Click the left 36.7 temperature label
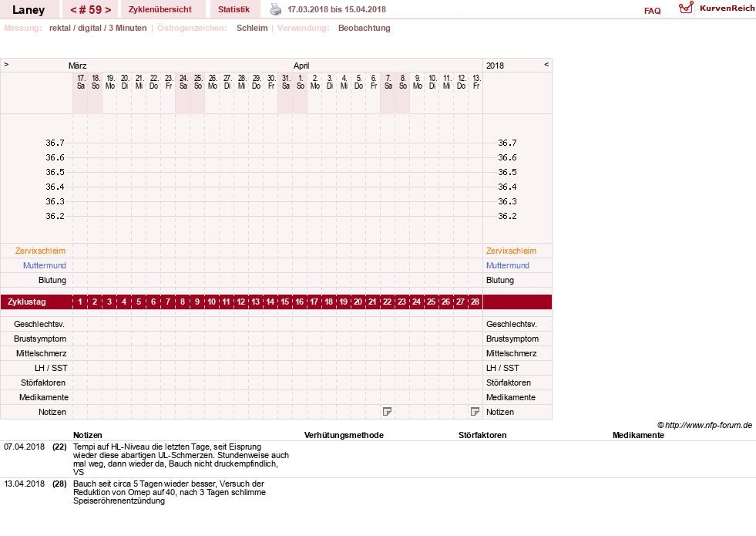 [x=55, y=143]
